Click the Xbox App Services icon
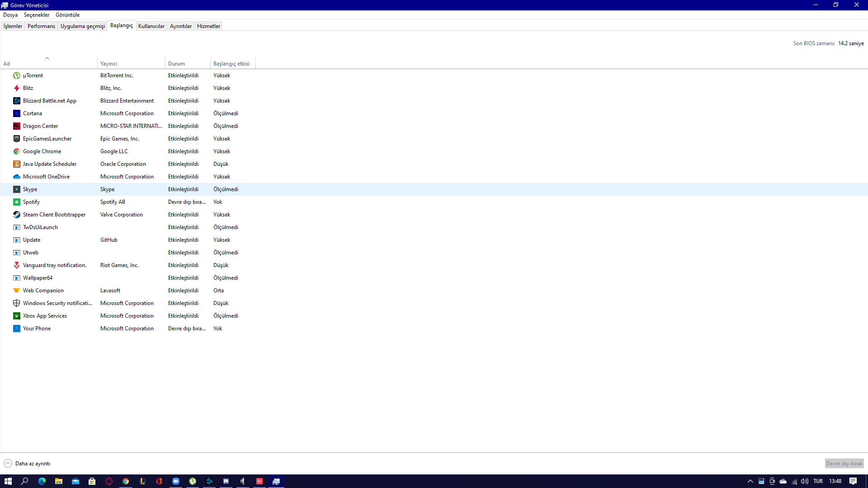This screenshot has height=488, width=868. [x=17, y=316]
